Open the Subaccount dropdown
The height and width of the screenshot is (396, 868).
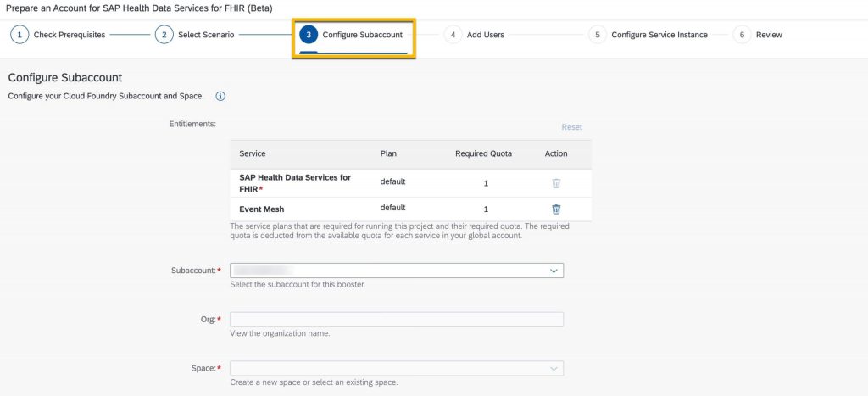coord(397,271)
